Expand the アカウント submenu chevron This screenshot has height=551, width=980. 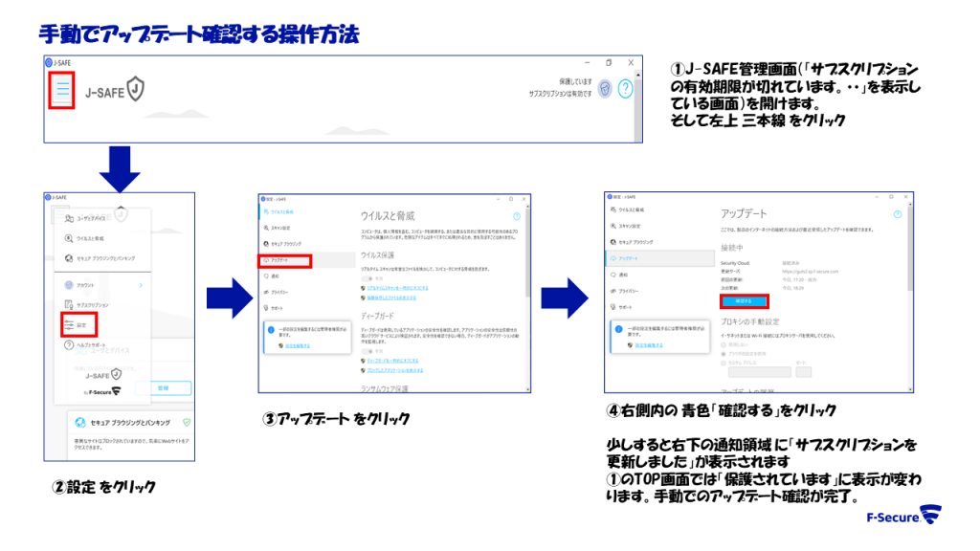142,285
